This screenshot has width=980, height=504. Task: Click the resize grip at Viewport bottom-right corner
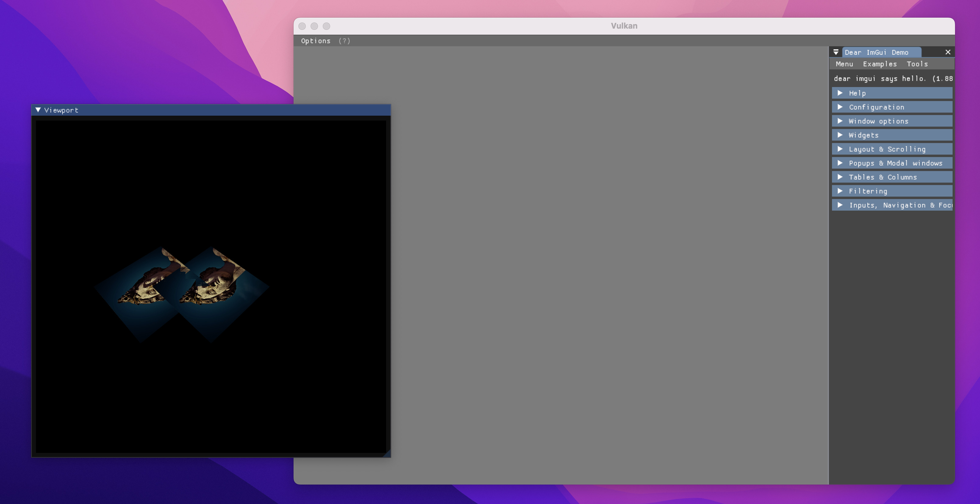(387, 455)
